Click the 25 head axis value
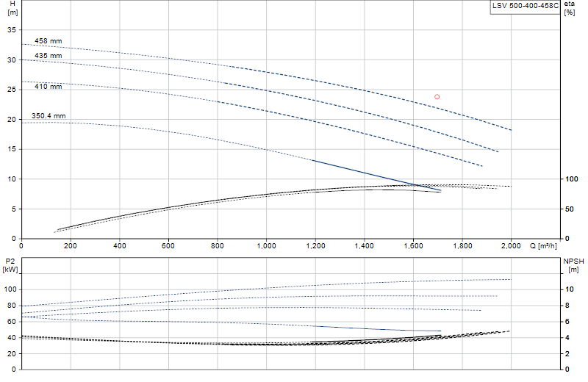This screenshot has width=588, height=382. 12,90
